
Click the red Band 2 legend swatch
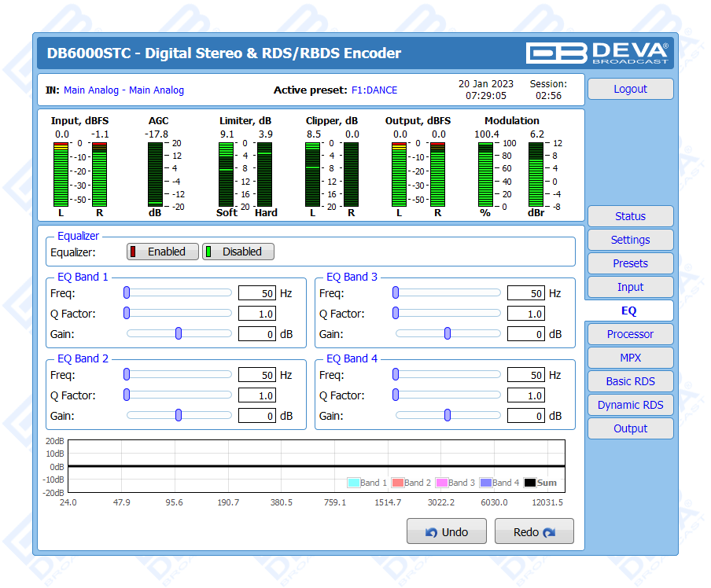click(397, 483)
